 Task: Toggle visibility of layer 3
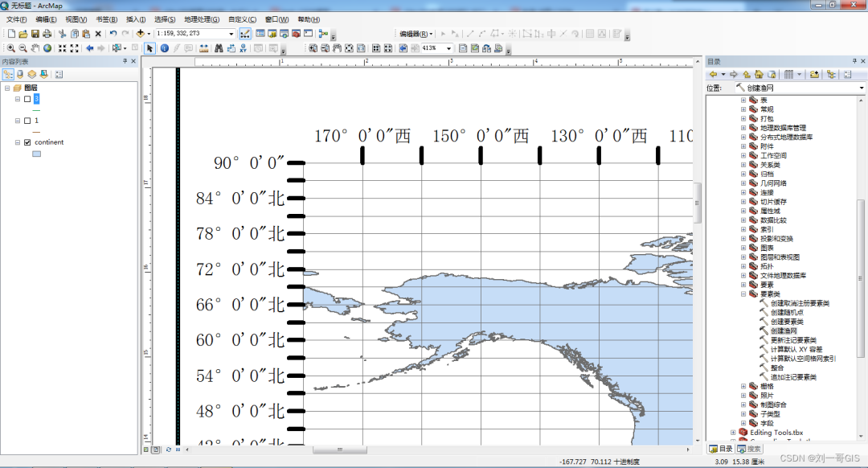27,99
